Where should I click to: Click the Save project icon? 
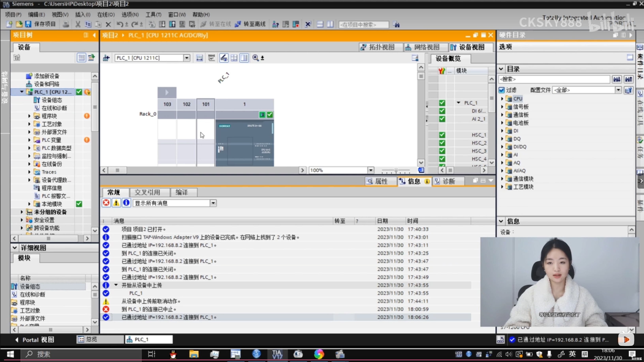(x=28, y=24)
